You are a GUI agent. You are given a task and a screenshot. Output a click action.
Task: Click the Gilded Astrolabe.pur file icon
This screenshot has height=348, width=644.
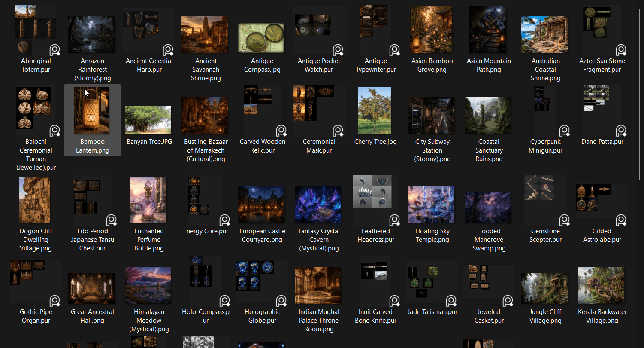(x=602, y=204)
